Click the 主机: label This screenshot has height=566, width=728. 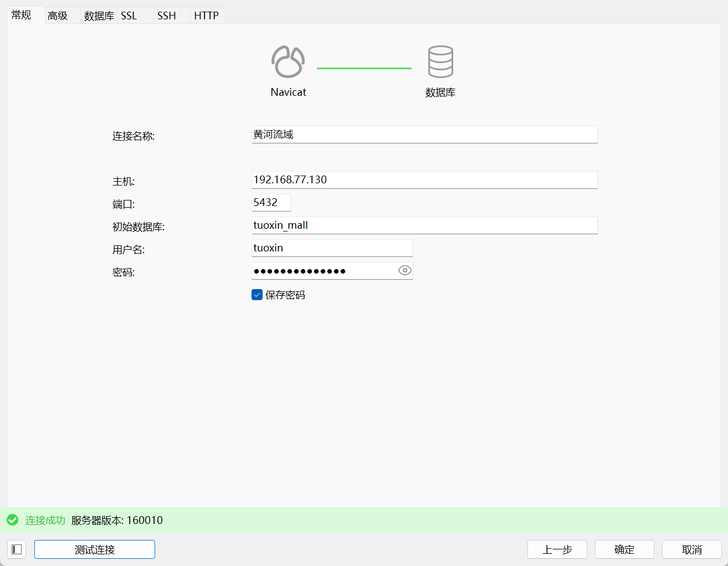click(124, 182)
